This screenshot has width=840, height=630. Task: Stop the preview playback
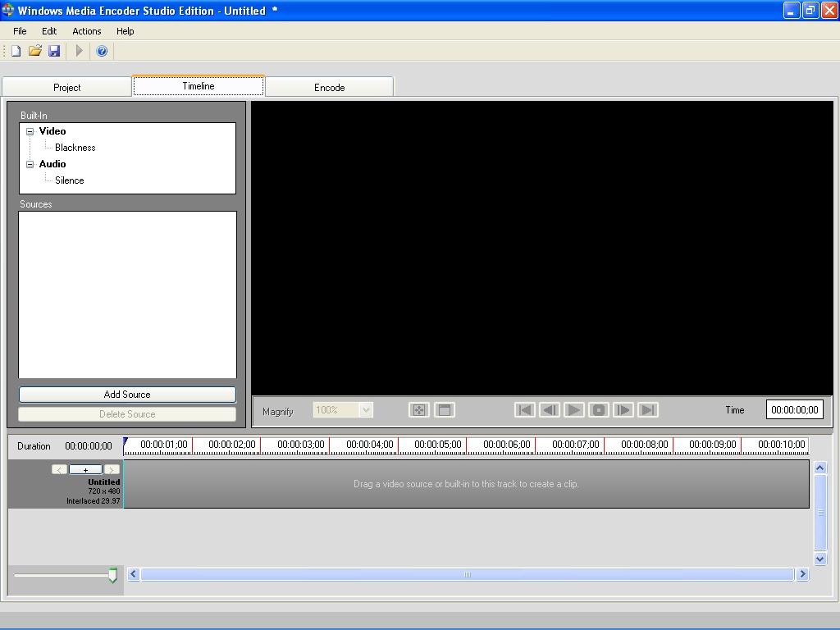click(598, 410)
